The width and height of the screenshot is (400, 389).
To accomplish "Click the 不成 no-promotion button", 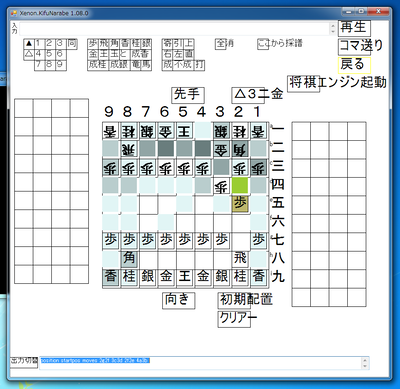I will coord(183,65).
